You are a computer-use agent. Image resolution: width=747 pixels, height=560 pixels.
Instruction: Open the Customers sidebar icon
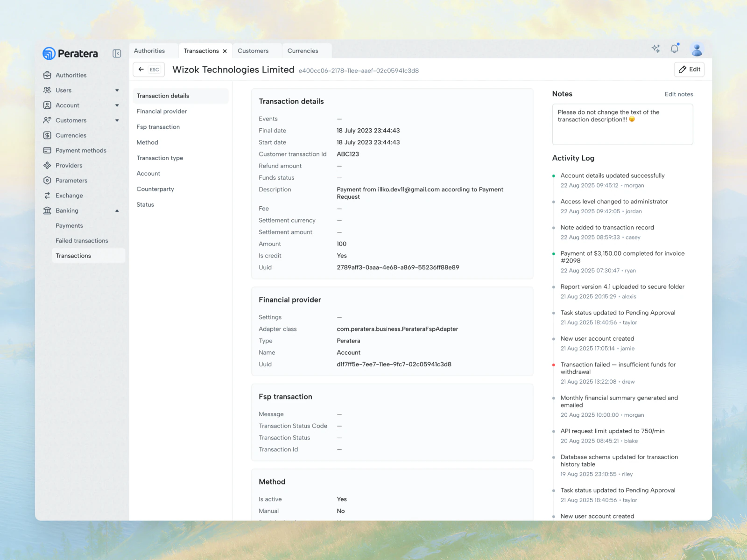coord(47,120)
